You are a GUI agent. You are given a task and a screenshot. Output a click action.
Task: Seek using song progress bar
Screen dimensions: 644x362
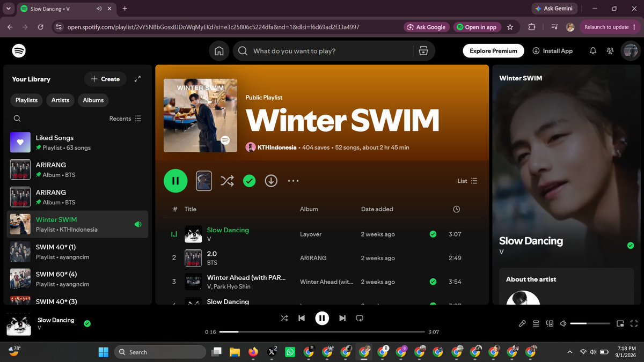[x=322, y=332]
